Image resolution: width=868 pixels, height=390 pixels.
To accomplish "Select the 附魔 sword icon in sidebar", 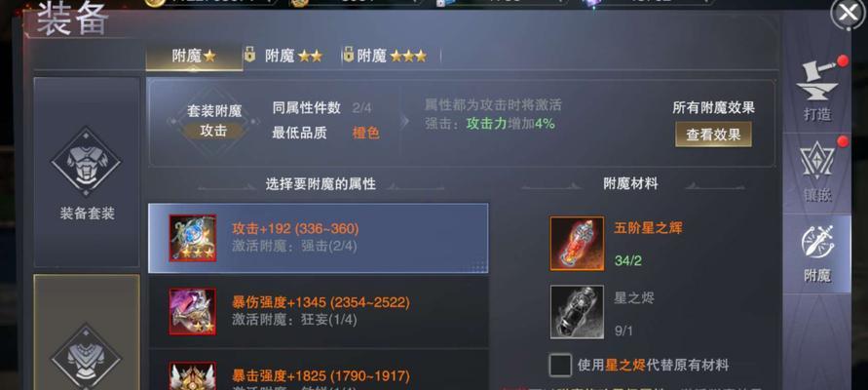I will (817, 242).
